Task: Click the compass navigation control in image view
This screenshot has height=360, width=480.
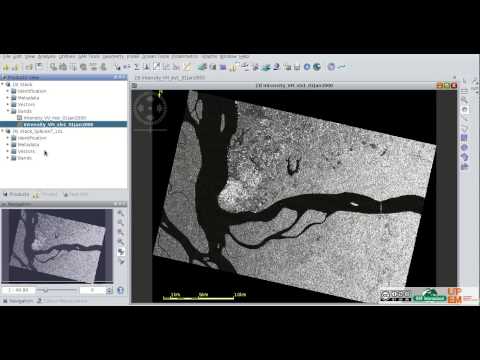Action: 150,108
